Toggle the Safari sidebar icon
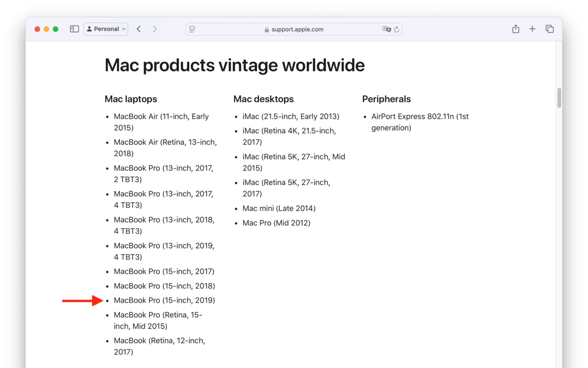 [74, 29]
